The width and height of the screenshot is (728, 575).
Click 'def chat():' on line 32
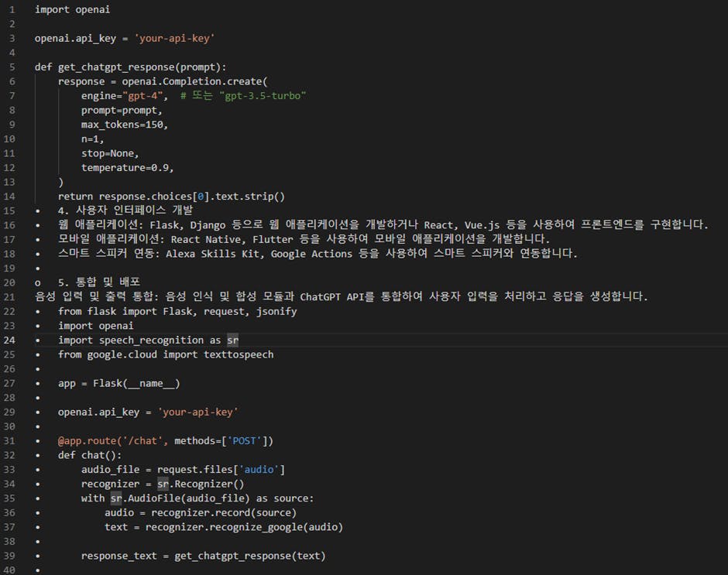[90, 455]
